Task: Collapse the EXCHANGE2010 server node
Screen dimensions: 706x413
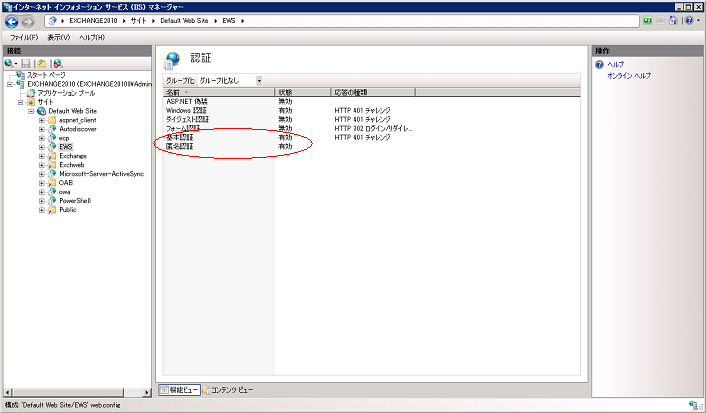Action: 9,84
